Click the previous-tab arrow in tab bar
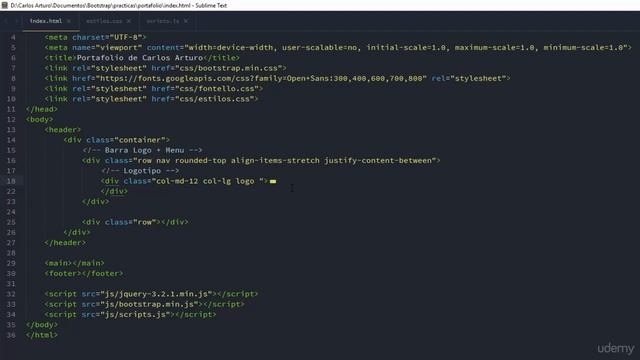The image size is (640, 360). click(x=6, y=21)
